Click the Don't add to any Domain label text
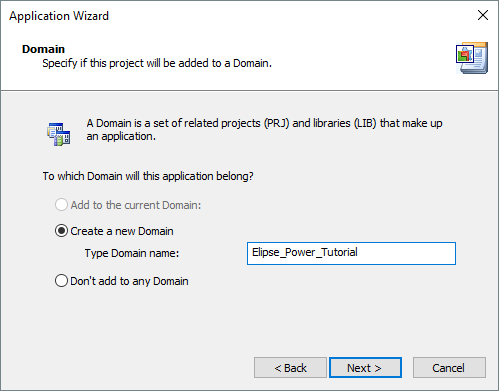 pyautogui.click(x=129, y=281)
